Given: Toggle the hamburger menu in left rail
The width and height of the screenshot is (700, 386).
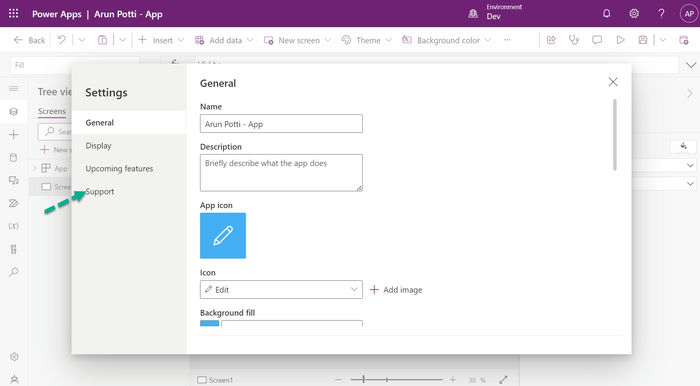Looking at the screenshot, I should 14,88.
